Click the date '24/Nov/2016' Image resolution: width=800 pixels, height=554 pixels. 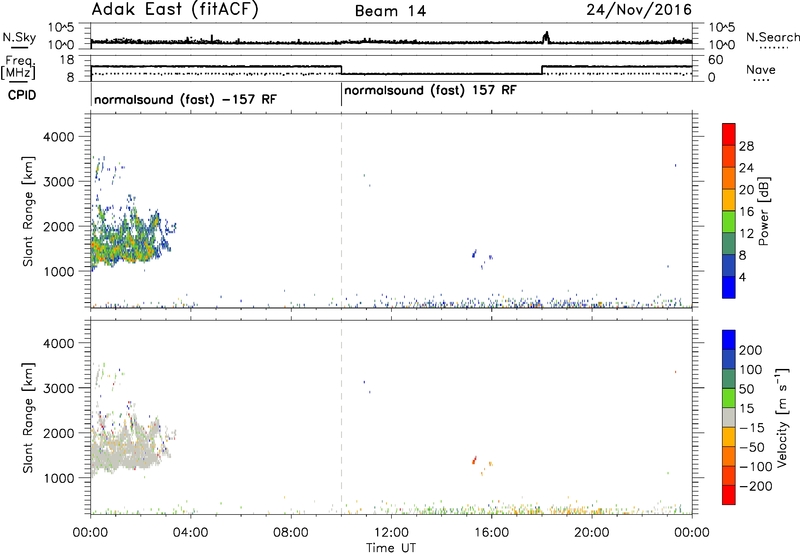[x=639, y=10]
